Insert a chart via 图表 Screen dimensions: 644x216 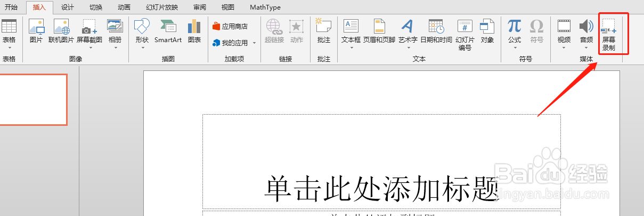coord(194,28)
